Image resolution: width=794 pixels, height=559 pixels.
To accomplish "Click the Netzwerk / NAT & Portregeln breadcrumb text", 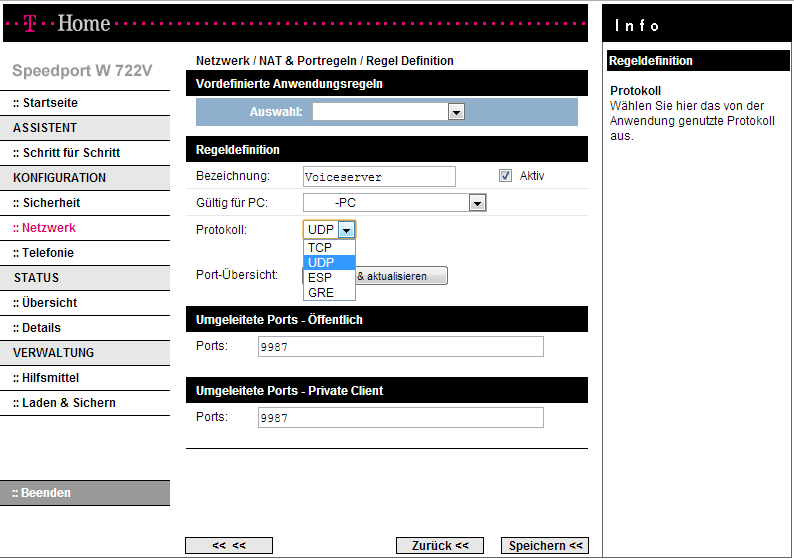I will tap(276, 61).
